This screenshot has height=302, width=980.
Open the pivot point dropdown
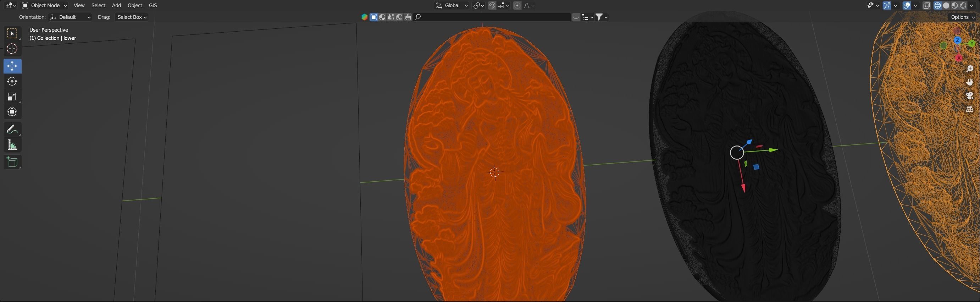[x=478, y=5]
